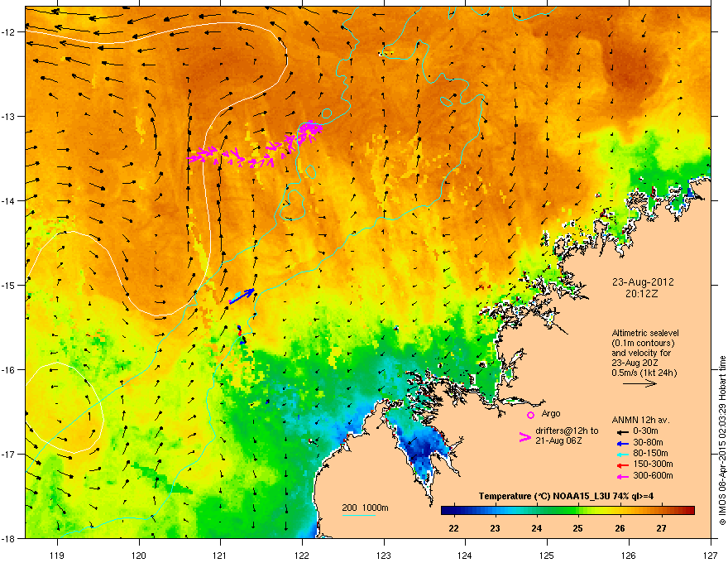Click the '-15' latitude axis label
This screenshot has width=728, height=563.
pyautogui.click(x=9, y=285)
